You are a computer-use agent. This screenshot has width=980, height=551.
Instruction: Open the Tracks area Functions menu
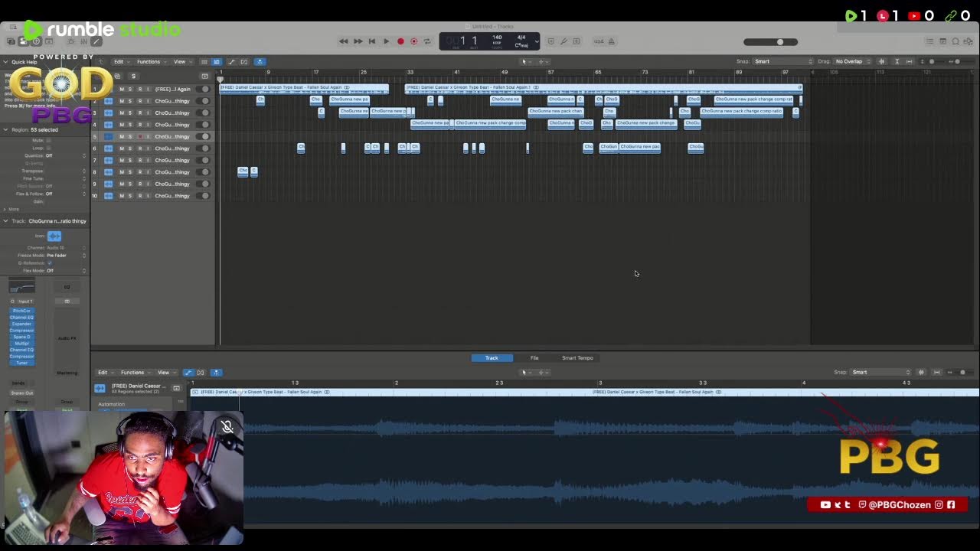[150, 62]
